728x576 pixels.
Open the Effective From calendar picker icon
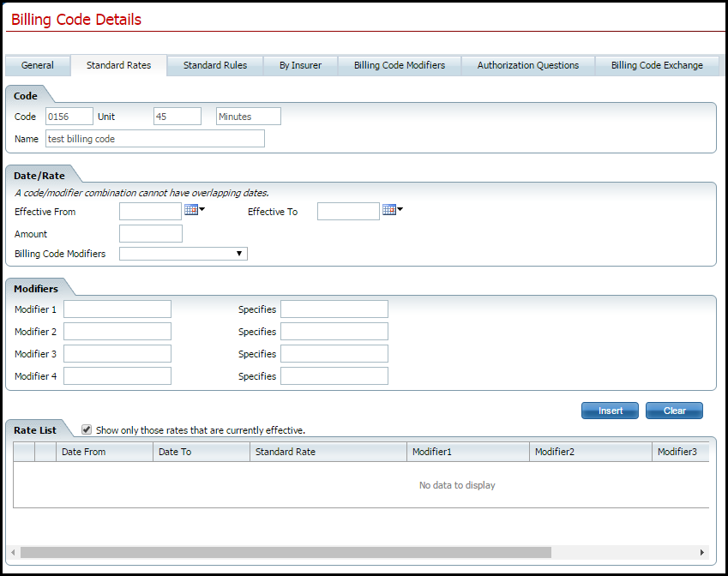(191, 210)
